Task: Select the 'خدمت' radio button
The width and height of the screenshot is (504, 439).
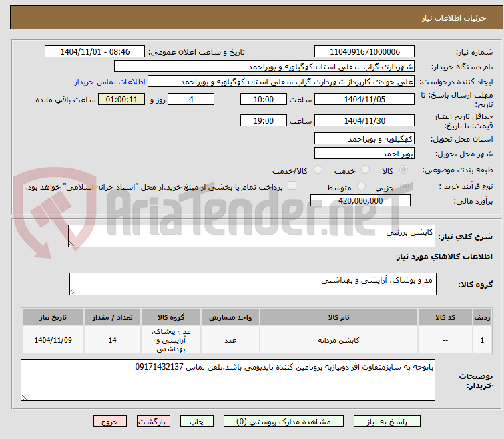Action: (365, 170)
